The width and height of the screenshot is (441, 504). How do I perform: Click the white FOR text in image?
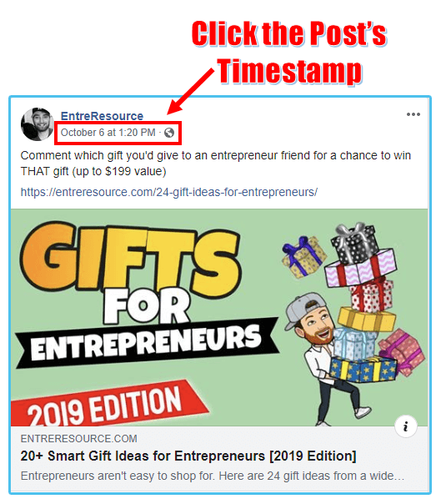click(147, 305)
